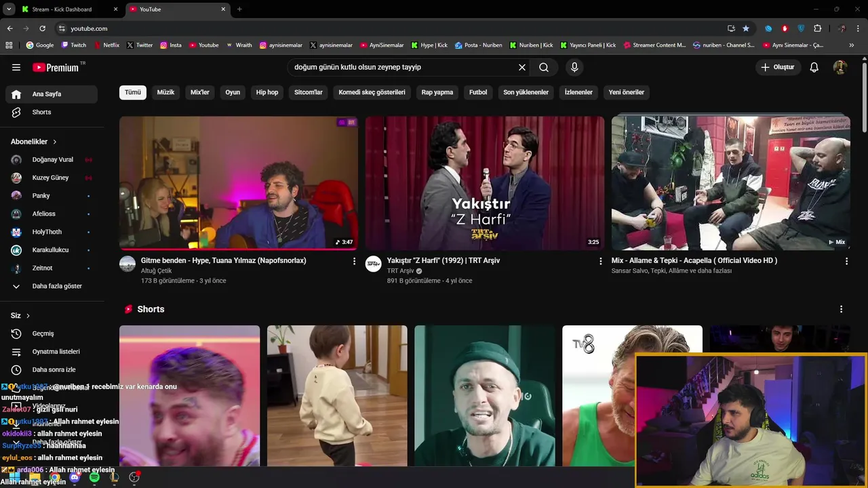Open the notifications bell
This screenshot has height=488, width=868.
[x=814, y=67]
